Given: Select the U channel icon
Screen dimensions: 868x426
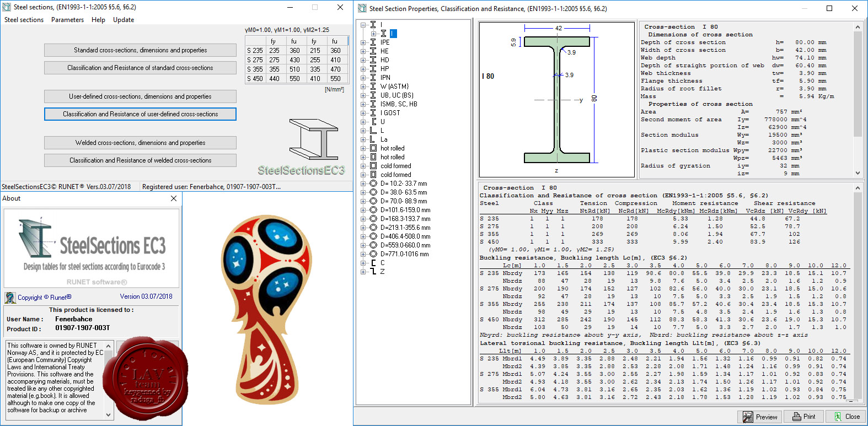Looking at the screenshot, I should 373,122.
